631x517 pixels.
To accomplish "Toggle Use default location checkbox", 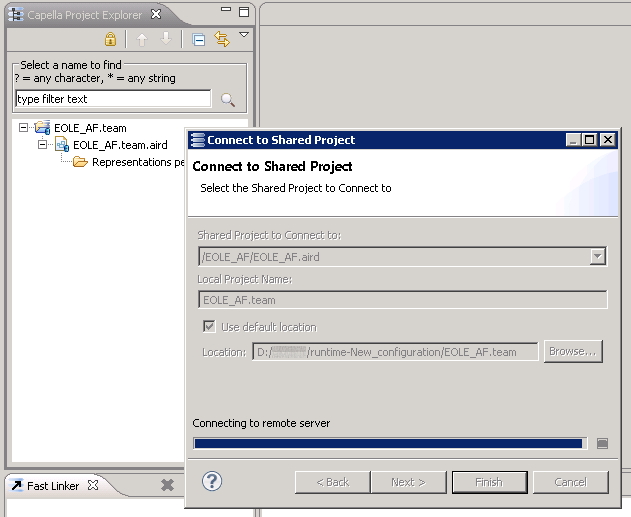I will pyautogui.click(x=209, y=327).
